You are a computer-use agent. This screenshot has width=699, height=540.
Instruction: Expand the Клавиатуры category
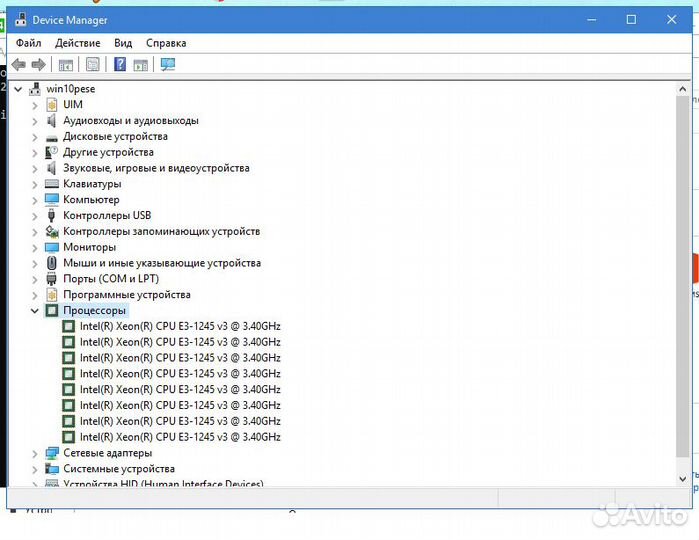pos(35,184)
